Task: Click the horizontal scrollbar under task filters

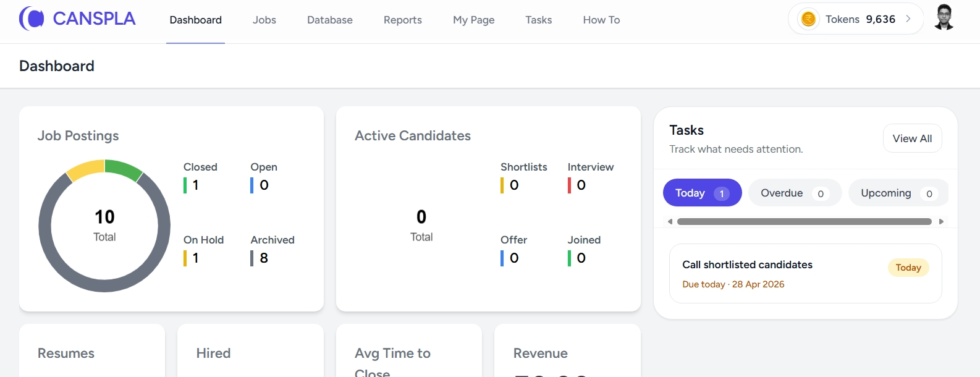Action: (x=805, y=221)
